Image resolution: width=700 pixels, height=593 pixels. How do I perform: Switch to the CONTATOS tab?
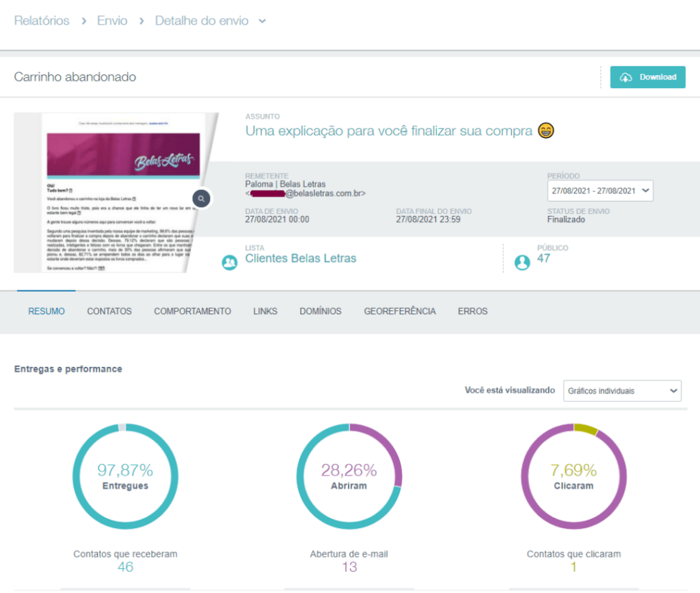109,311
